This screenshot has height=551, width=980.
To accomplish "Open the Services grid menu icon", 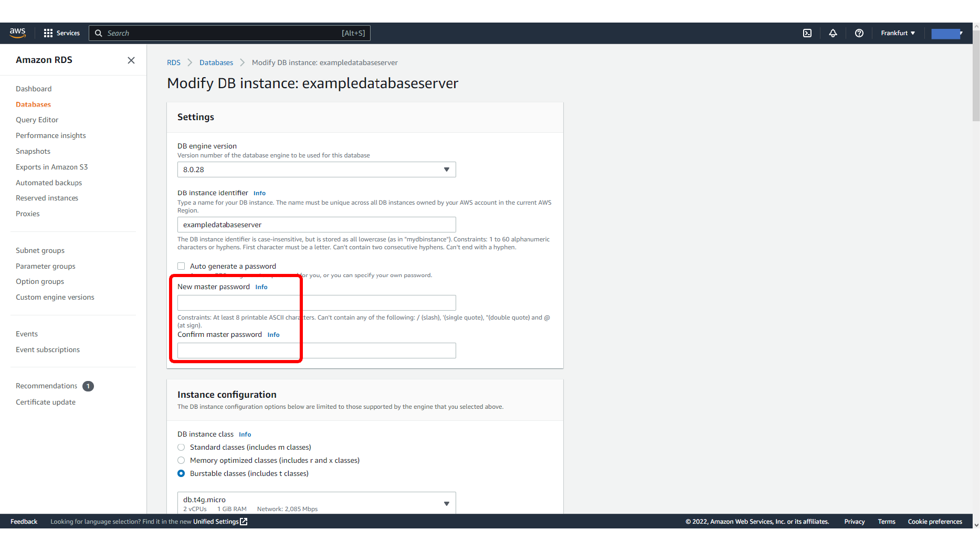I will [48, 33].
